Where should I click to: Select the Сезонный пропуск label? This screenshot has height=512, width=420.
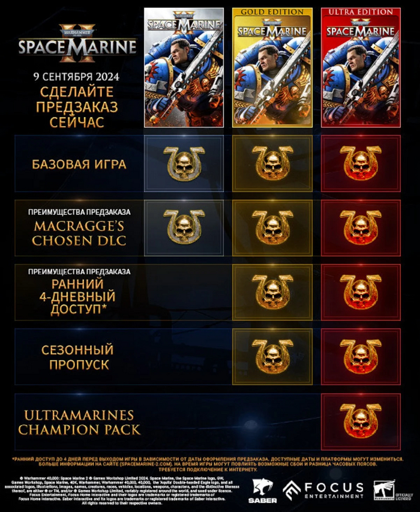(x=77, y=357)
